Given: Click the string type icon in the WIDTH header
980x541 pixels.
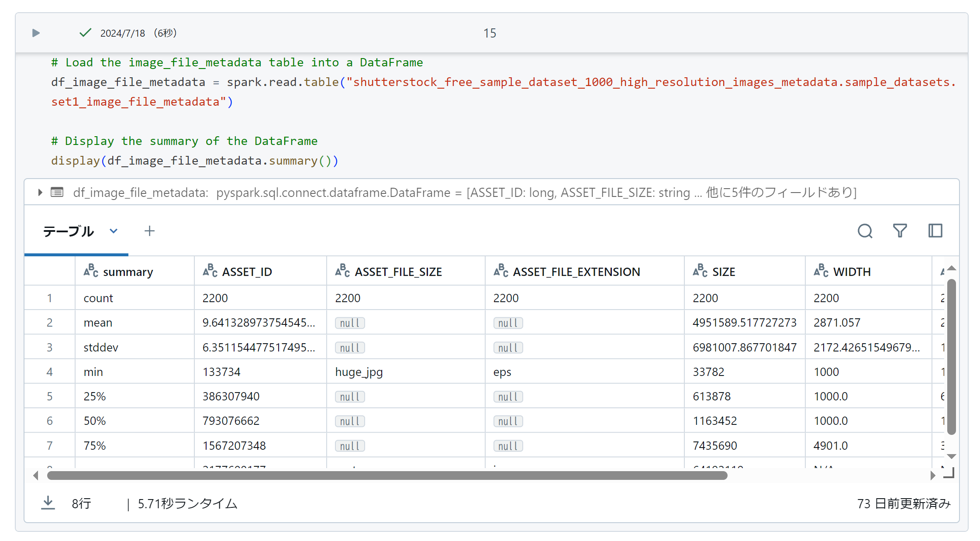Looking at the screenshot, I should point(821,271).
